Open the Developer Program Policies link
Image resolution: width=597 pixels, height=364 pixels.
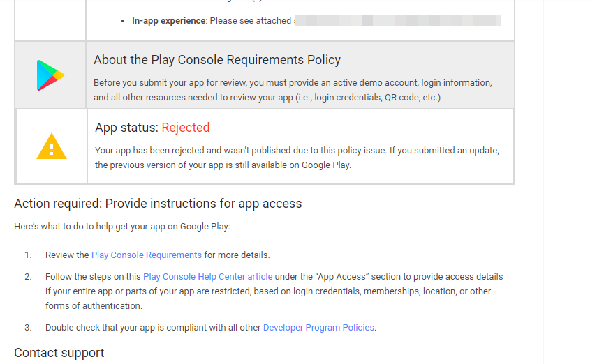click(x=318, y=328)
